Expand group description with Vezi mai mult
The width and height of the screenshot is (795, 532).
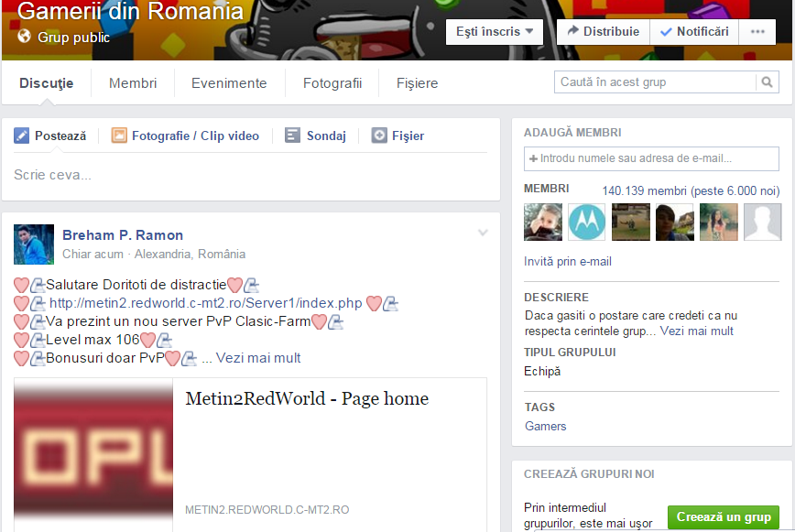click(697, 331)
